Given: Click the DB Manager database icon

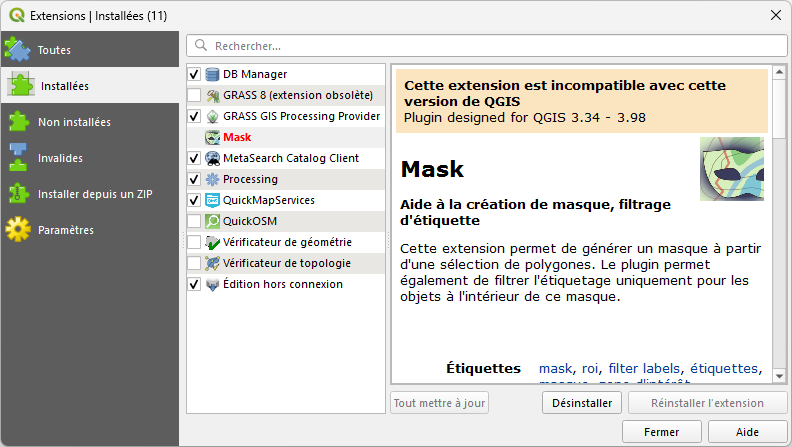Looking at the screenshot, I should 212,74.
